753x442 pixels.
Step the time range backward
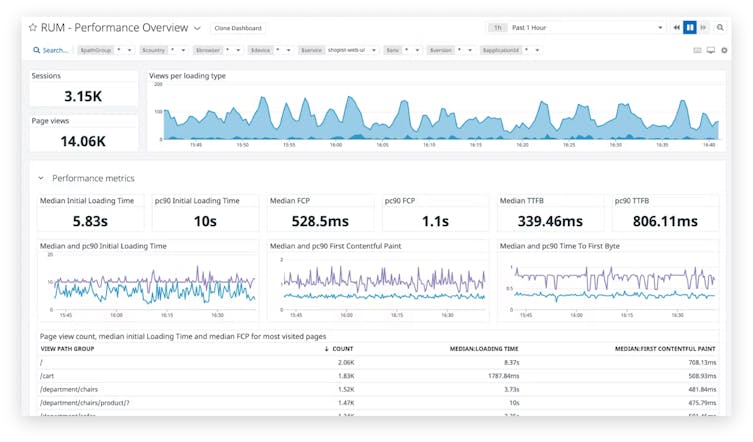(x=676, y=28)
